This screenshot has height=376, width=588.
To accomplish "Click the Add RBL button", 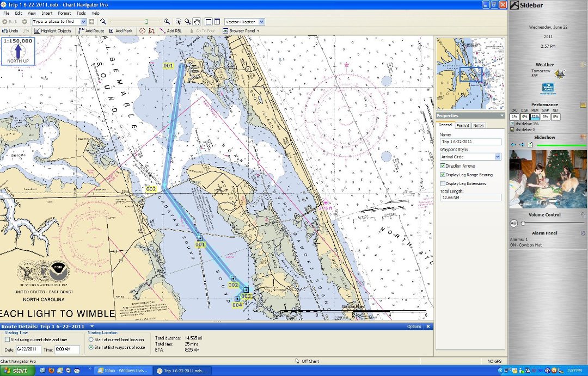I will coord(170,30).
